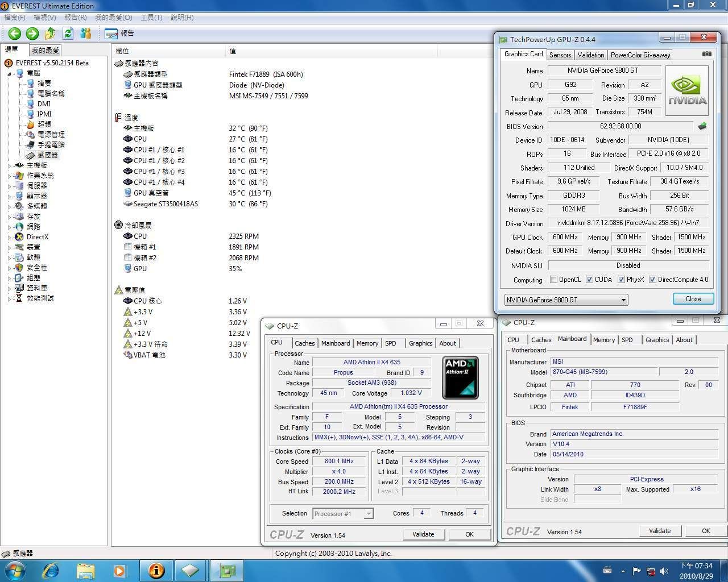This screenshot has height=582, width=728.
Task: Toggle PhysX checkbox in GPU-Z
Action: [622, 279]
